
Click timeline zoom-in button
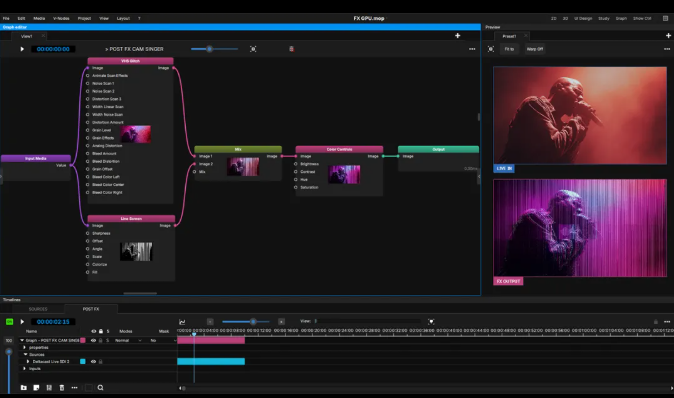(281, 321)
